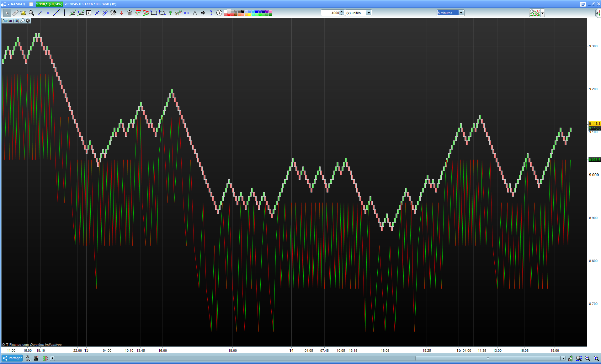Viewport: 601px width, 364px height.
Task: Select the red triangle pattern tool
Action: (146, 13)
